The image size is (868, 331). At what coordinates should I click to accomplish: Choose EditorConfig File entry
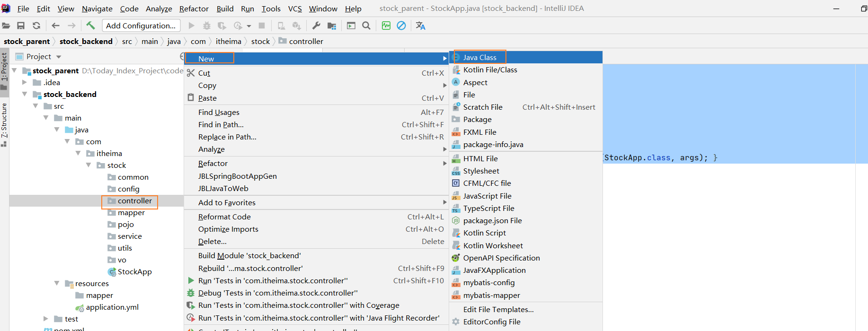[525, 322]
